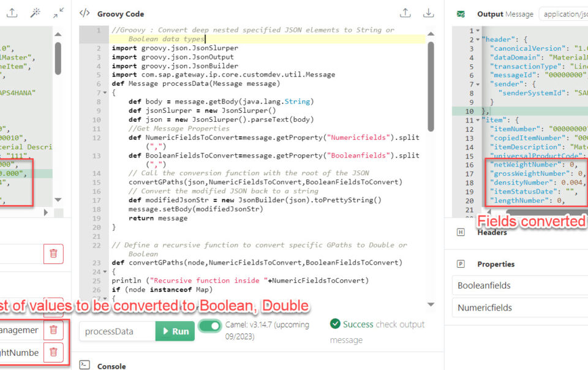Click the 'import groovy.json.JsonSlurper' code line
588x370 pixels.
pos(175,48)
